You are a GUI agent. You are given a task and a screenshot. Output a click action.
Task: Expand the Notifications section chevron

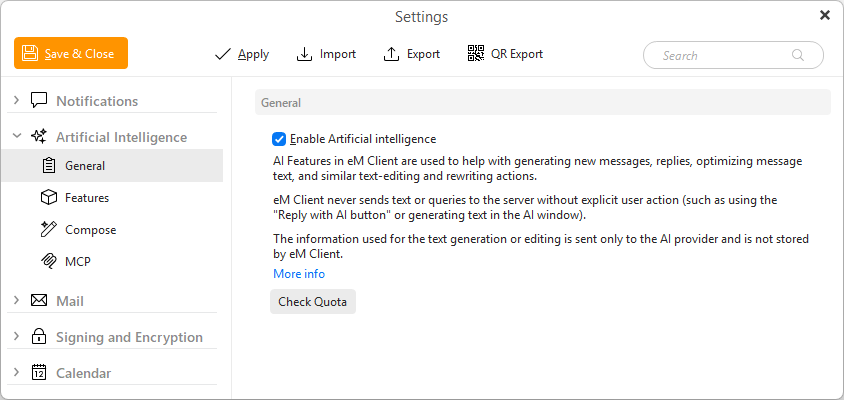16,100
